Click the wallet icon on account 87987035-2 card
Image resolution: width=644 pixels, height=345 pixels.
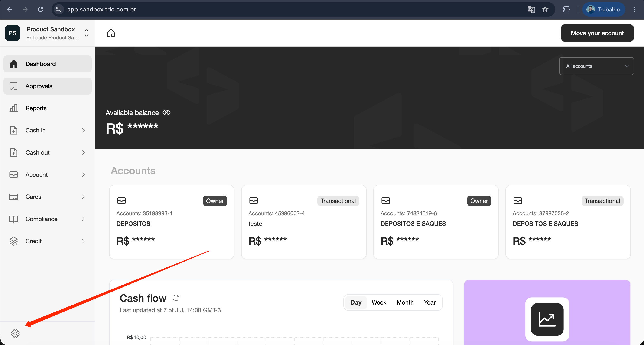[517, 200]
